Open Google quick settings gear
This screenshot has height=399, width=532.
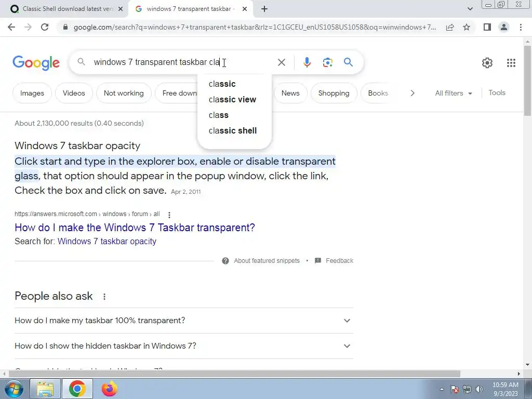click(x=487, y=63)
